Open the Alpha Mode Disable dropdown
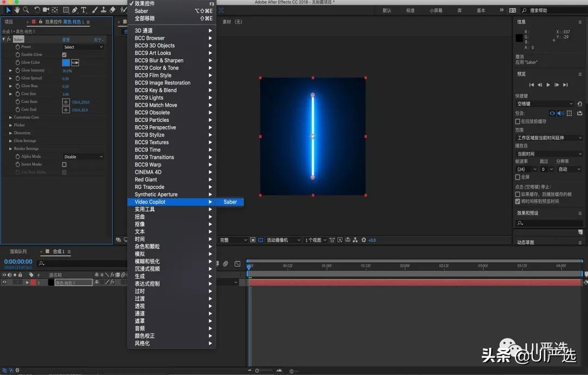The height and width of the screenshot is (375, 588). pos(83,157)
